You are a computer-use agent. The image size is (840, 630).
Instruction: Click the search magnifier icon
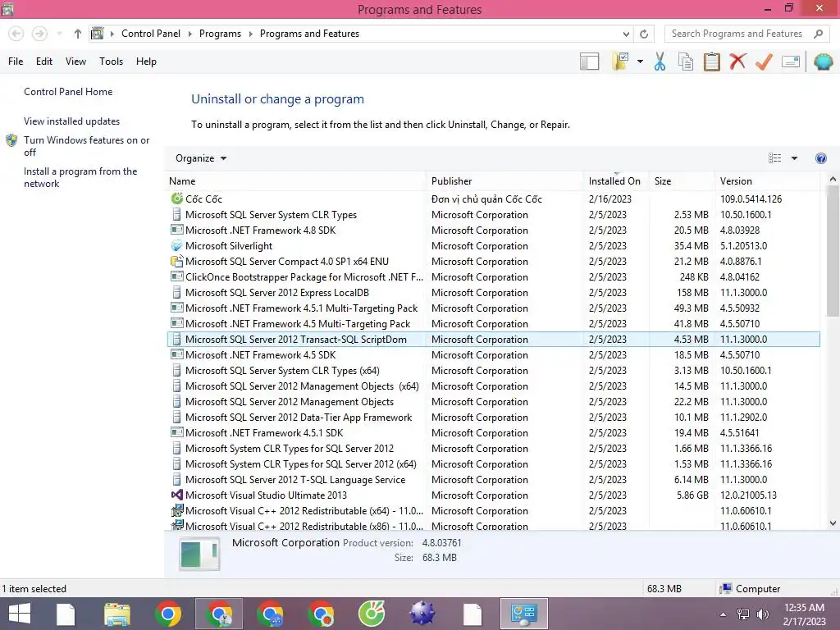(818, 34)
